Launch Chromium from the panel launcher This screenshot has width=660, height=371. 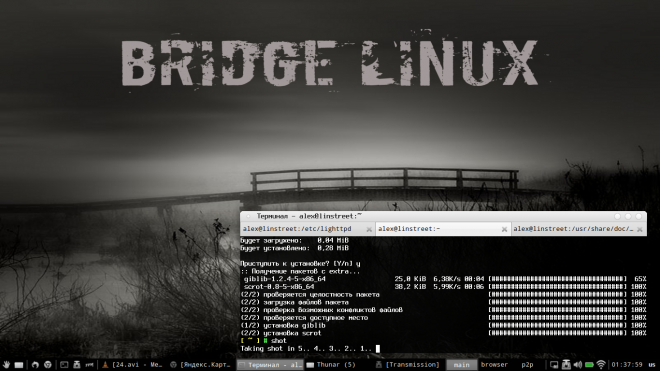[48, 365]
